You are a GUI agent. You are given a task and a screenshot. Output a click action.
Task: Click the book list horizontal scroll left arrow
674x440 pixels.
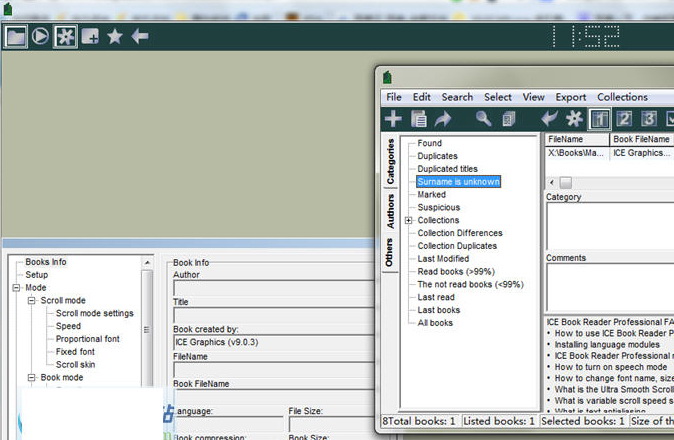point(552,183)
